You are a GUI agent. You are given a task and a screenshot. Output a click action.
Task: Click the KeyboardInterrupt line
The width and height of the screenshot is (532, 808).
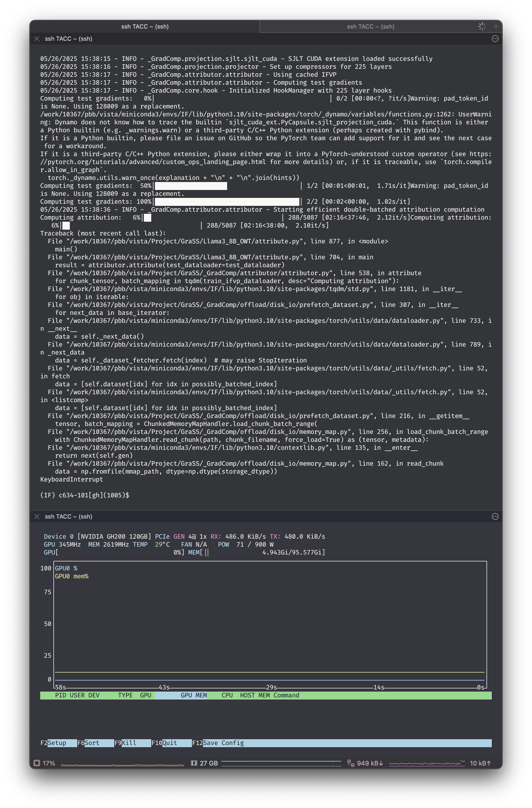(x=72, y=479)
